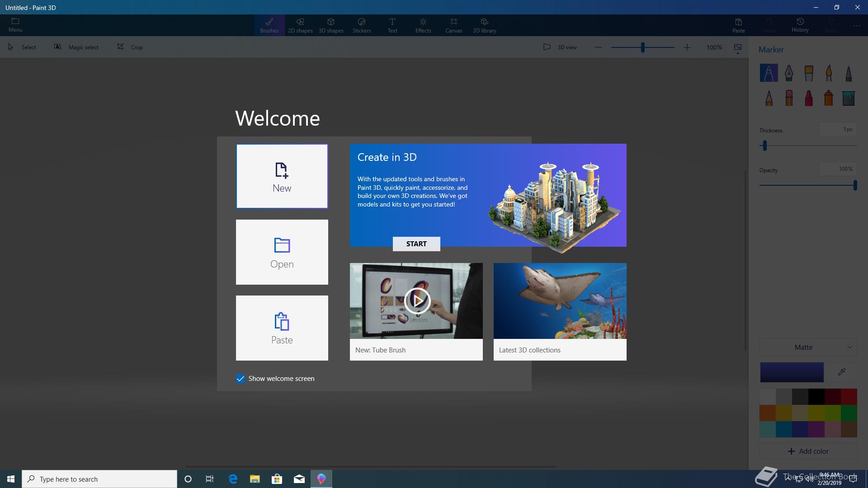Expand the Matte material dropdown
Image resolution: width=868 pixels, height=488 pixels.
coord(808,347)
